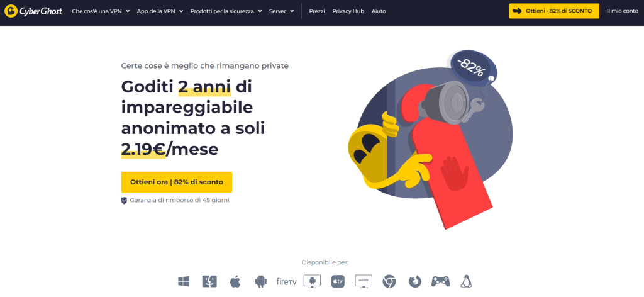The image size is (644, 297).
Task: Open the 'Il mio conto' link
Action: (622, 11)
